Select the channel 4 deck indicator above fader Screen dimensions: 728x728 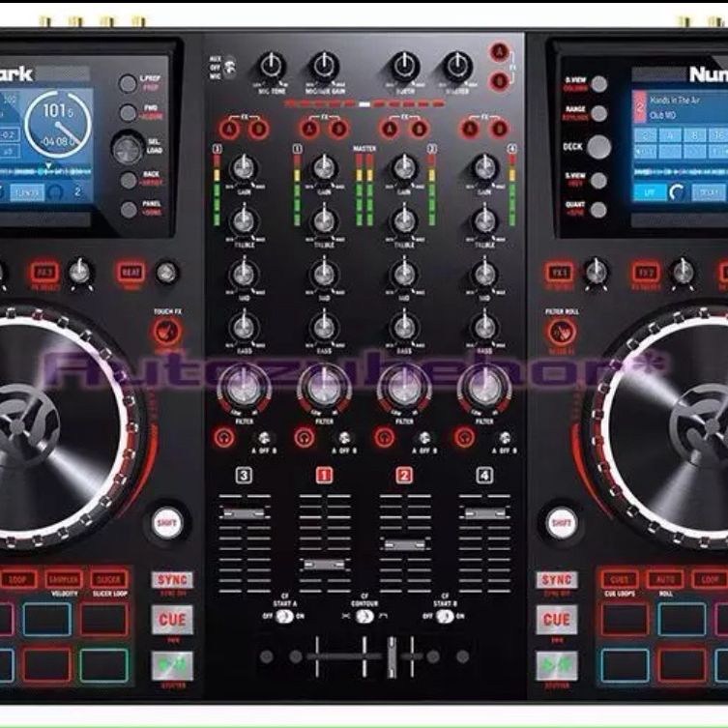point(484,476)
